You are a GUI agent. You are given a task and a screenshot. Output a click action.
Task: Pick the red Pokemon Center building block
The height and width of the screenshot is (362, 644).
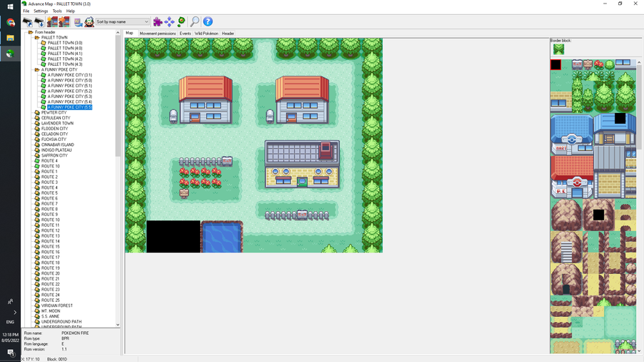click(571, 177)
